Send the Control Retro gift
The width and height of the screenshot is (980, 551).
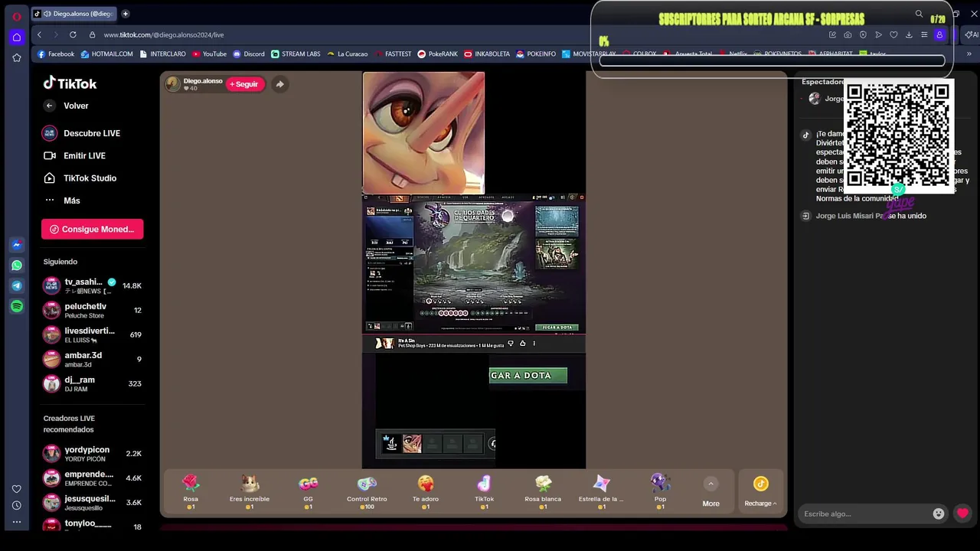pyautogui.click(x=367, y=492)
